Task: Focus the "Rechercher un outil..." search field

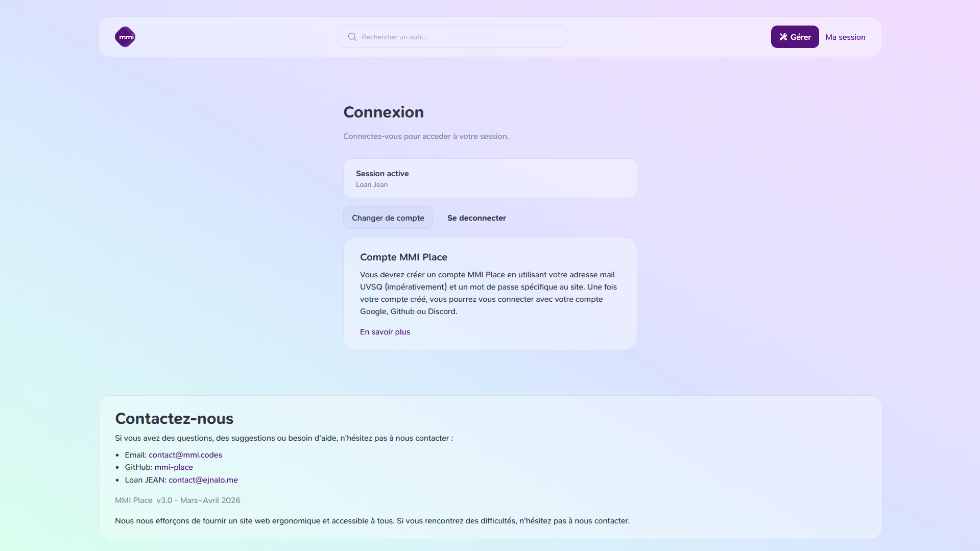Action: (460, 37)
